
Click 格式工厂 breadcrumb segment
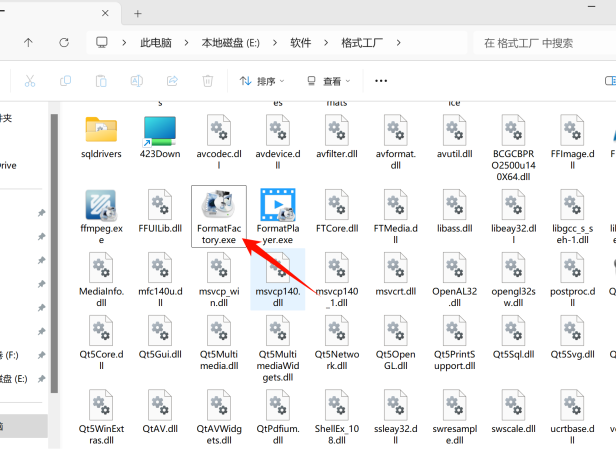(x=362, y=43)
